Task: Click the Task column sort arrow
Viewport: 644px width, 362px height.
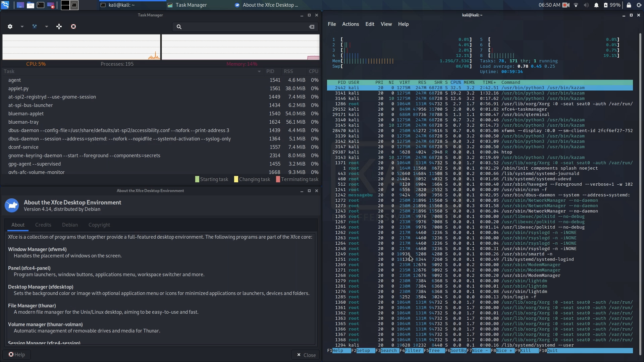Action: click(x=259, y=71)
